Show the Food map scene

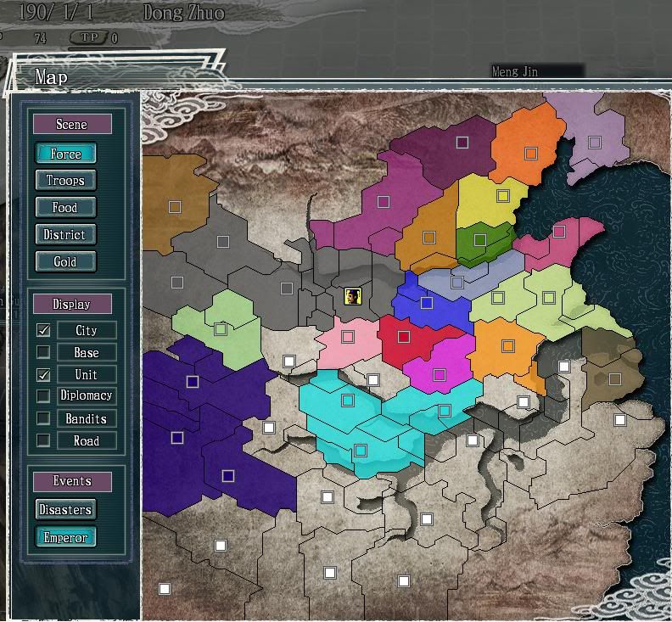point(65,208)
